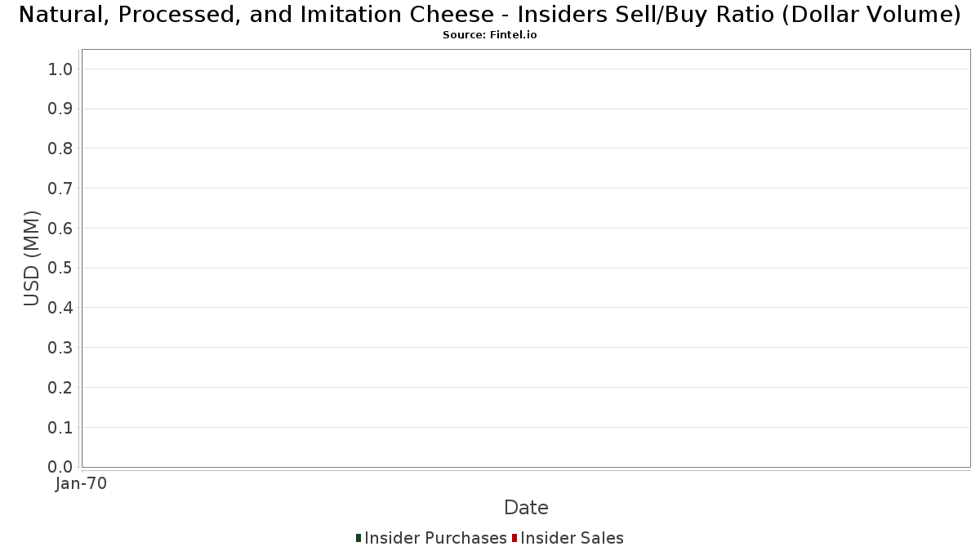980x551 pixels.
Task: Click the USD (MM) axis title
Action: (32, 258)
